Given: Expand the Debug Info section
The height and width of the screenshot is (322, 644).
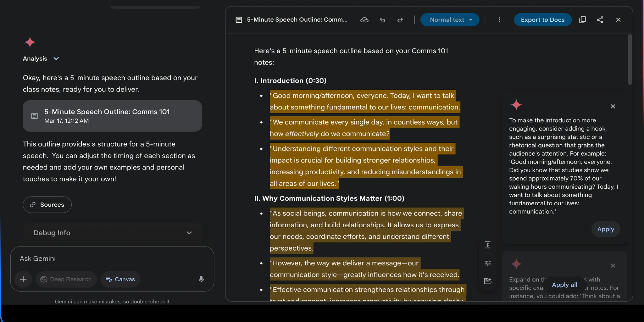Looking at the screenshot, I should click(x=112, y=233).
